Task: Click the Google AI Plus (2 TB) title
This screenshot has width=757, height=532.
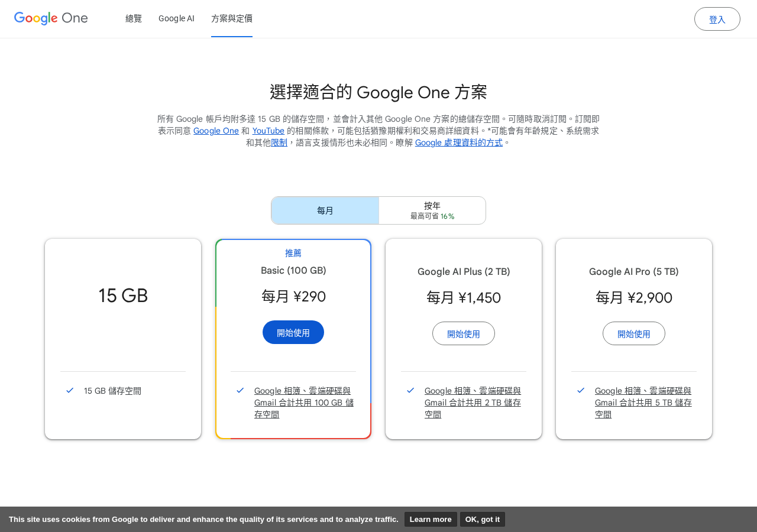Action: pyautogui.click(x=464, y=272)
